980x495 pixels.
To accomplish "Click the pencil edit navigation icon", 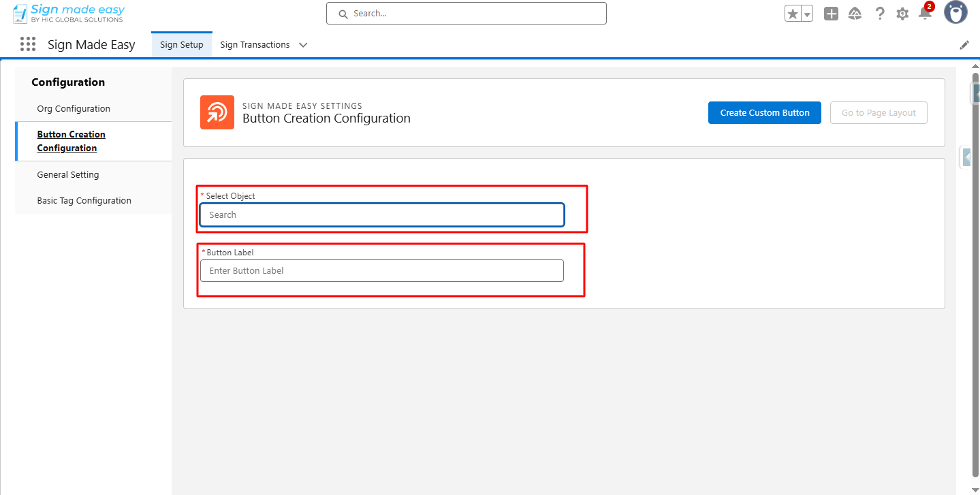I will coord(964,45).
